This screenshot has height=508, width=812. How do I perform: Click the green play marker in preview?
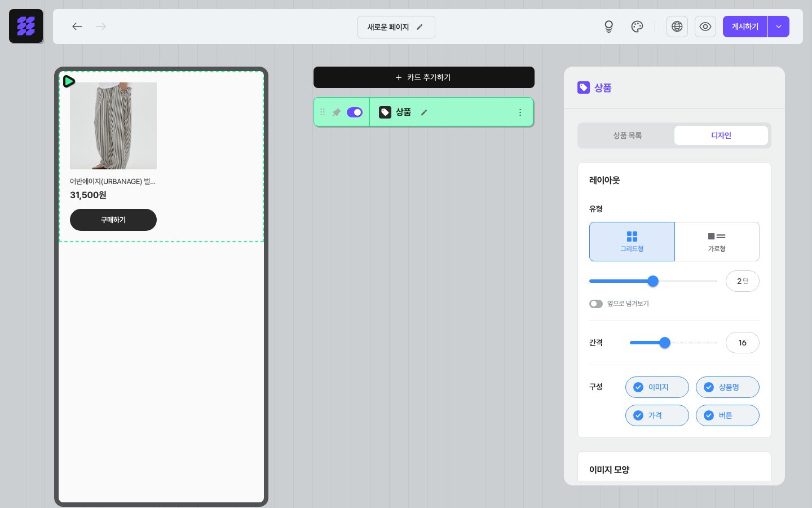click(x=69, y=81)
